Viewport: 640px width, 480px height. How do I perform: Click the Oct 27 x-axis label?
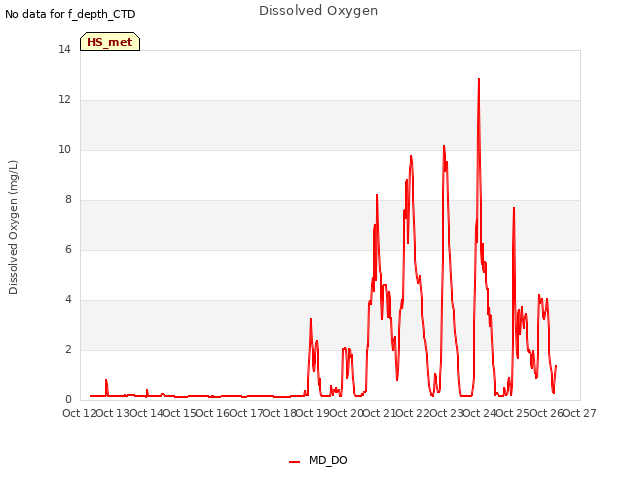click(580, 413)
